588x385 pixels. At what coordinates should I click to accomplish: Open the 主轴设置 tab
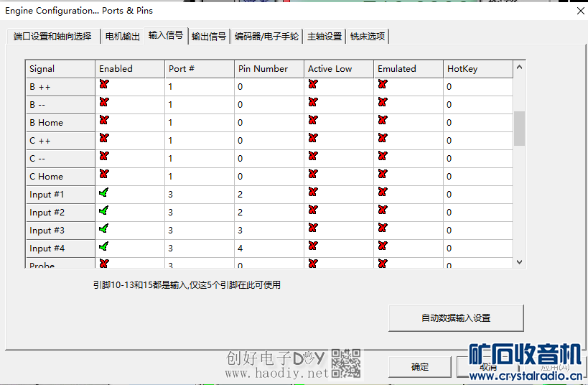point(325,36)
